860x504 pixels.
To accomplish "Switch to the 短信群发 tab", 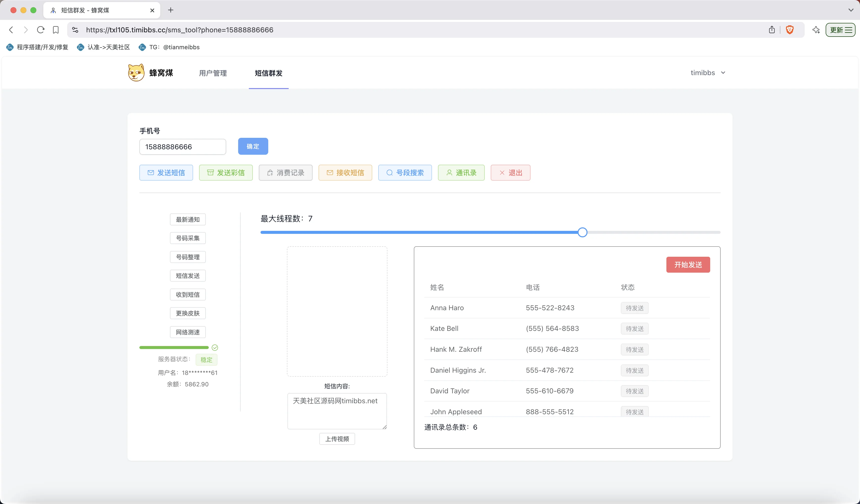I will pyautogui.click(x=268, y=73).
